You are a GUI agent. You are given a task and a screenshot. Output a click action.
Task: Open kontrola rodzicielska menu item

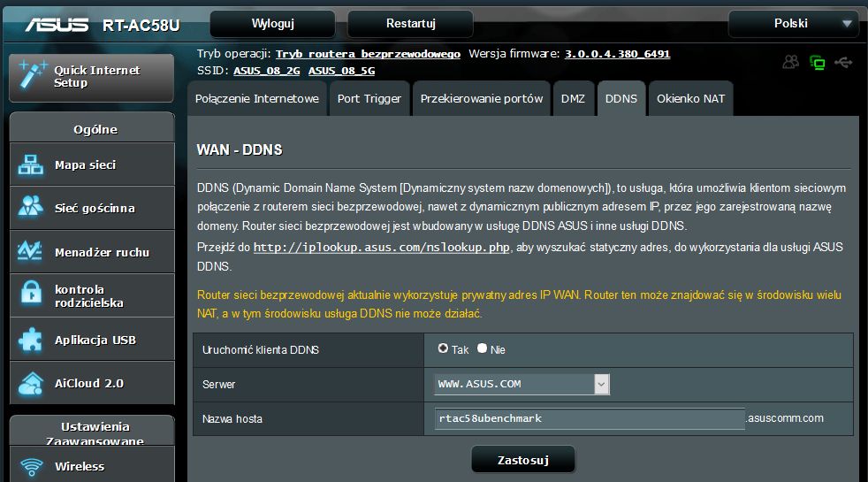92,295
